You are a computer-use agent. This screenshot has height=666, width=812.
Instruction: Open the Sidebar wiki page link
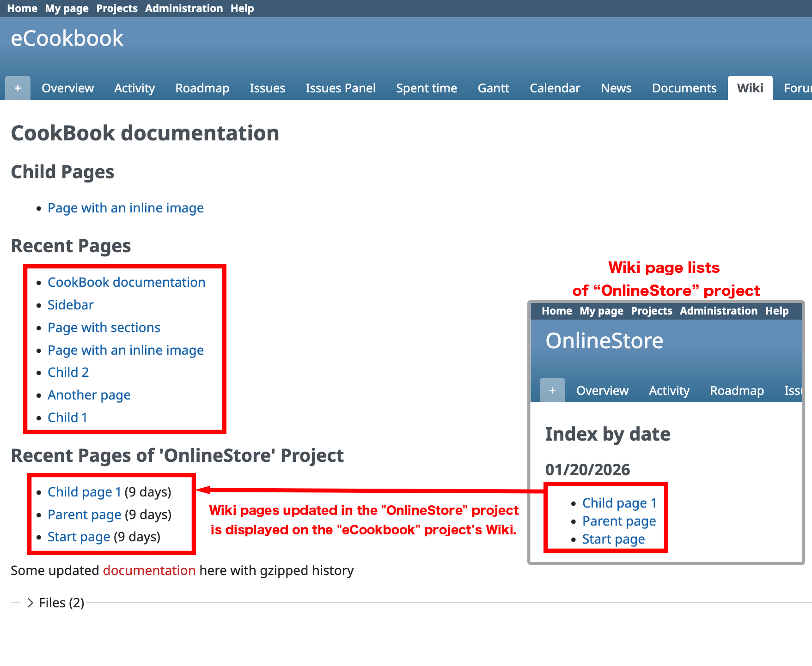point(70,305)
